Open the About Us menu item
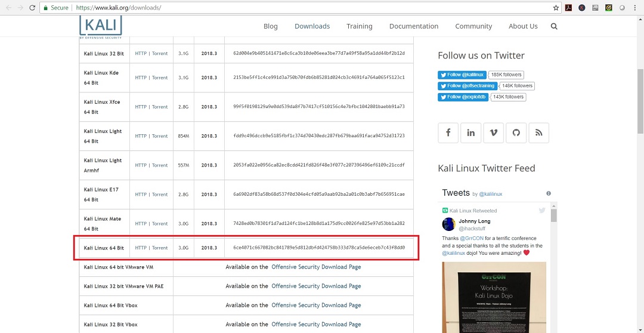The width and height of the screenshot is (644, 333). click(523, 26)
